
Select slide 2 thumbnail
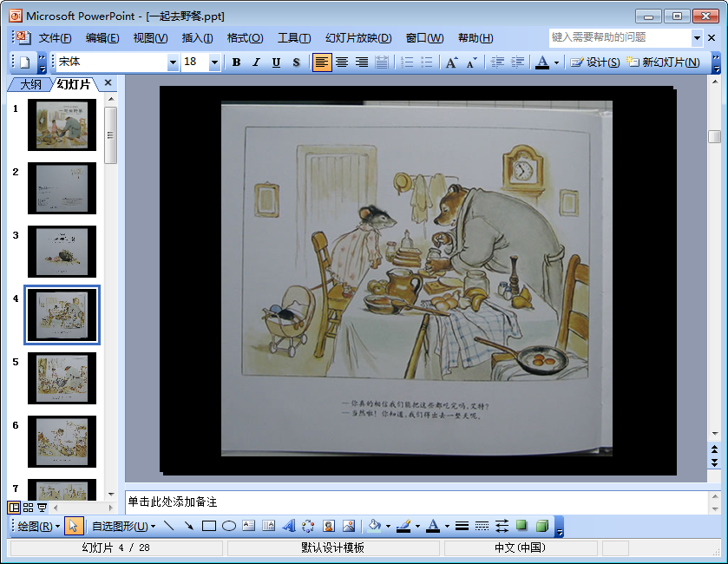click(62, 188)
